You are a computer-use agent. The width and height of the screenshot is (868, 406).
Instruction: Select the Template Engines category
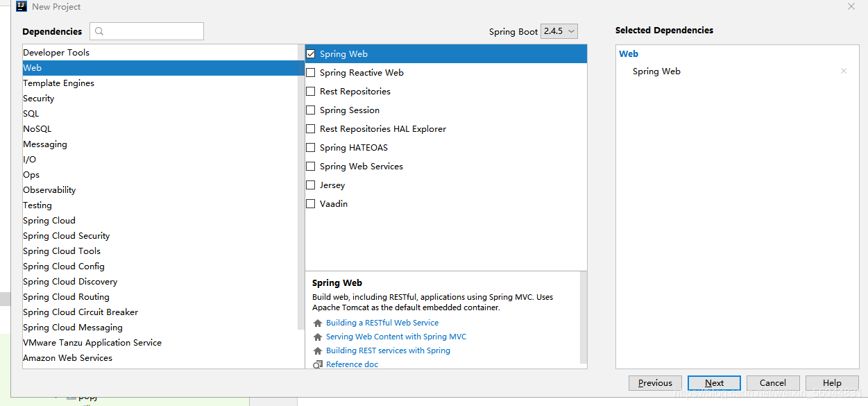pos(59,83)
